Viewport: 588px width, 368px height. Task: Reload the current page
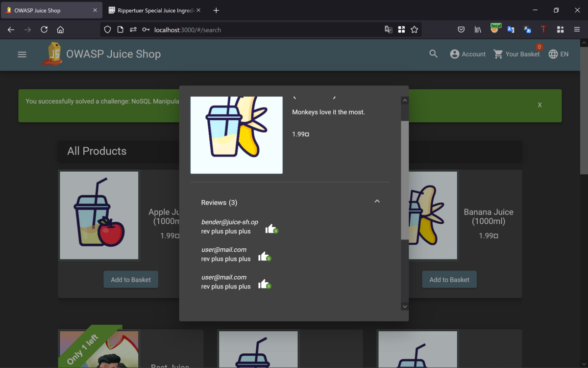[x=44, y=29]
